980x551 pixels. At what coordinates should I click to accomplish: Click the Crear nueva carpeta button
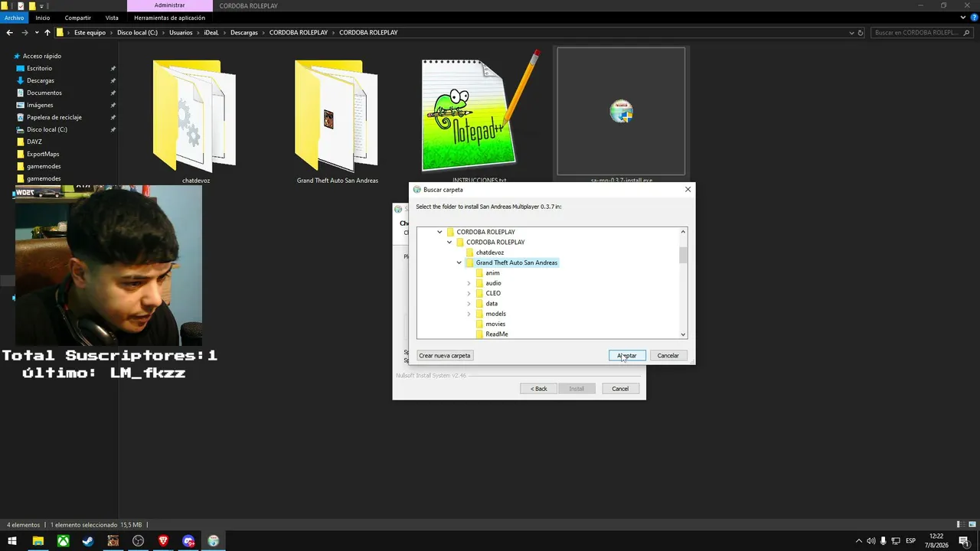(x=445, y=356)
